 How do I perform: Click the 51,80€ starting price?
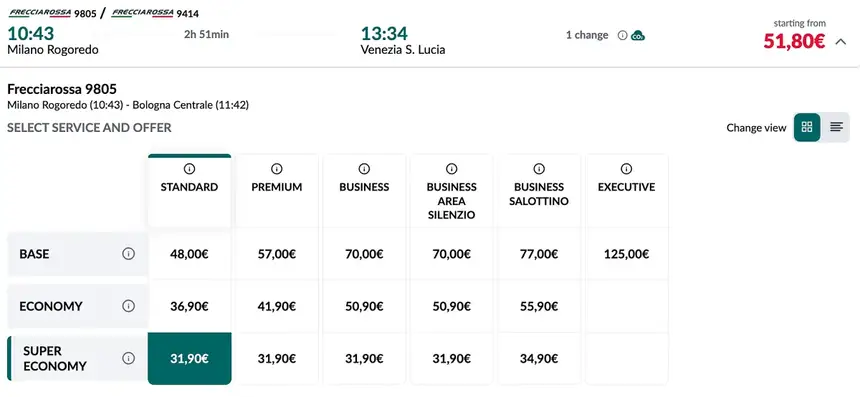point(794,41)
